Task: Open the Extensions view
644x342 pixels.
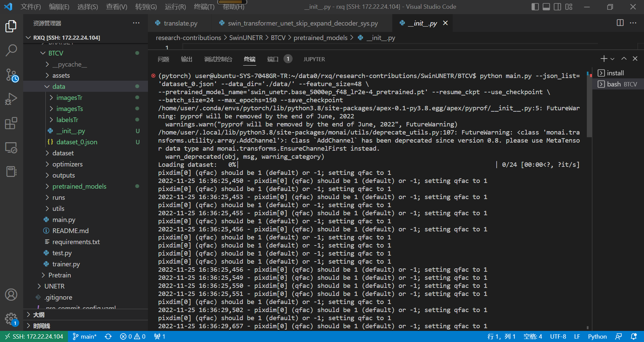Action: [x=11, y=123]
